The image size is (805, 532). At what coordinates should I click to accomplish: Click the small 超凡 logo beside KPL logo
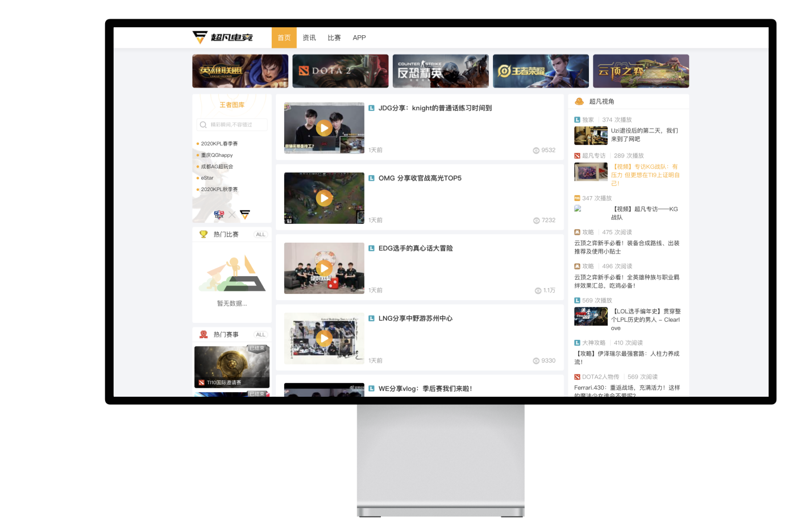point(245,214)
